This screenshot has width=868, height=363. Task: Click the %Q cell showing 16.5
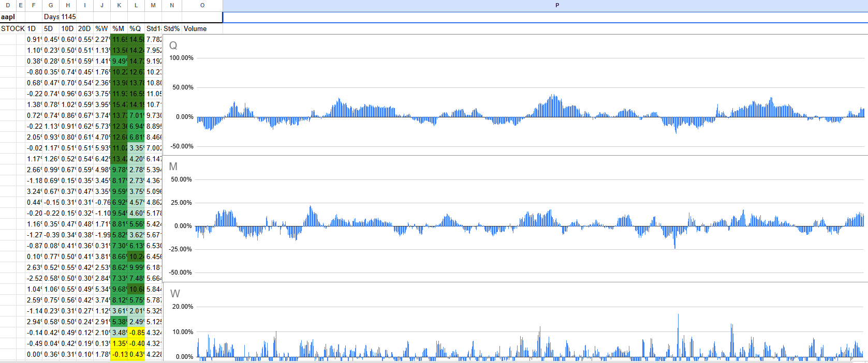coord(136,94)
